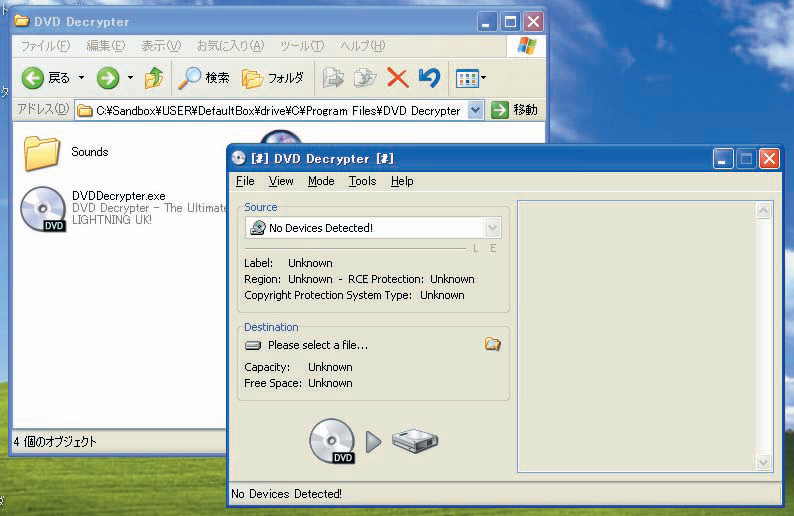Screen dimensions: 794x516
Task: Click the Label: Unknown text
Action: click(288, 263)
